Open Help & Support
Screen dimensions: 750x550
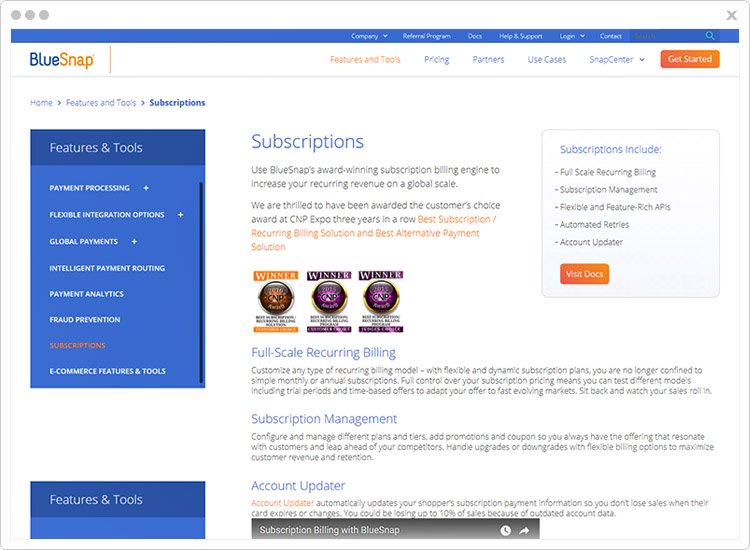(x=521, y=36)
